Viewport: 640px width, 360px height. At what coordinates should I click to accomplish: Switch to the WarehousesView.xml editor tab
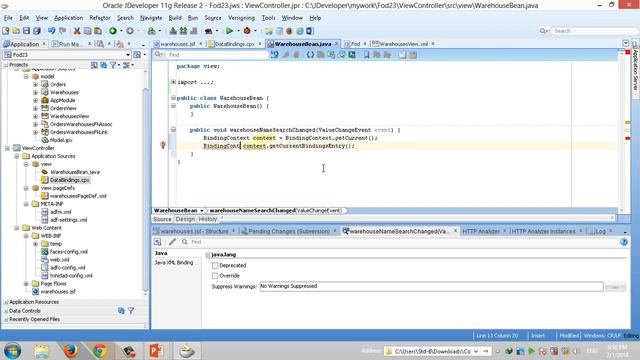point(403,44)
